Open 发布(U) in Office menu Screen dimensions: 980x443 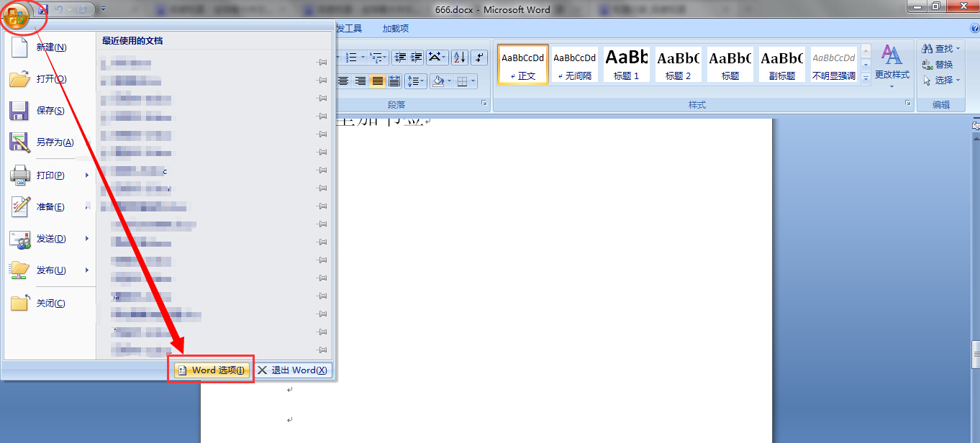point(49,270)
